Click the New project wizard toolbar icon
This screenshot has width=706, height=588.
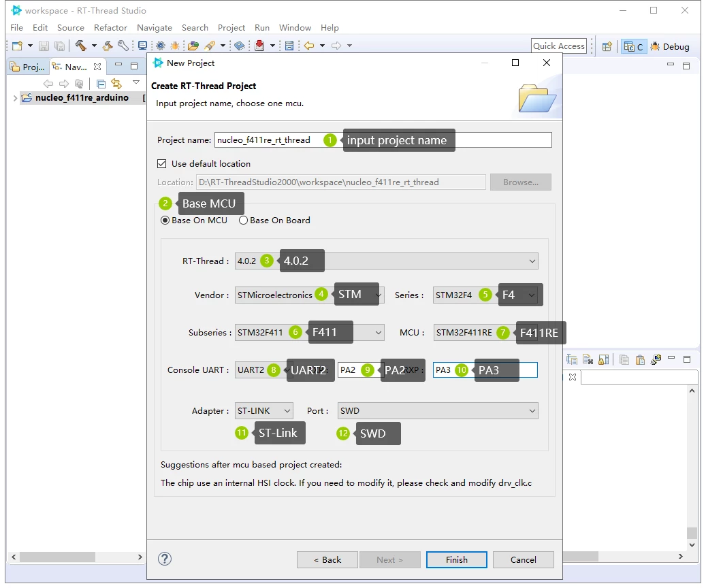pyautogui.click(x=18, y=46)
